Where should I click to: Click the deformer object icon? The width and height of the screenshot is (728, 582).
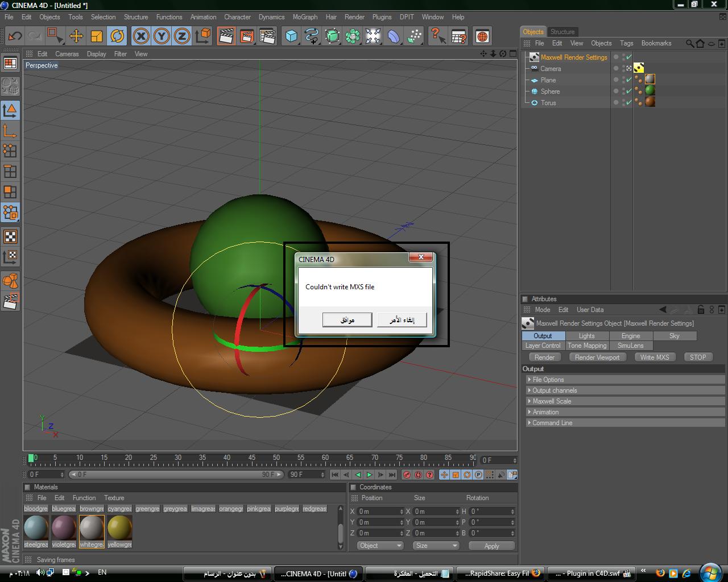tap(394, 36)
